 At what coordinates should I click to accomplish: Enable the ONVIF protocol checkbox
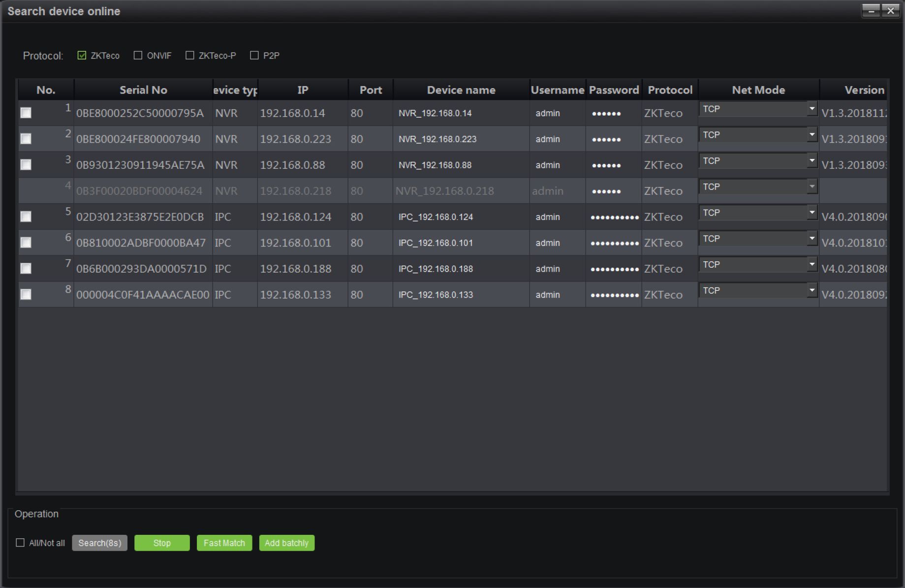coord(138,56)
